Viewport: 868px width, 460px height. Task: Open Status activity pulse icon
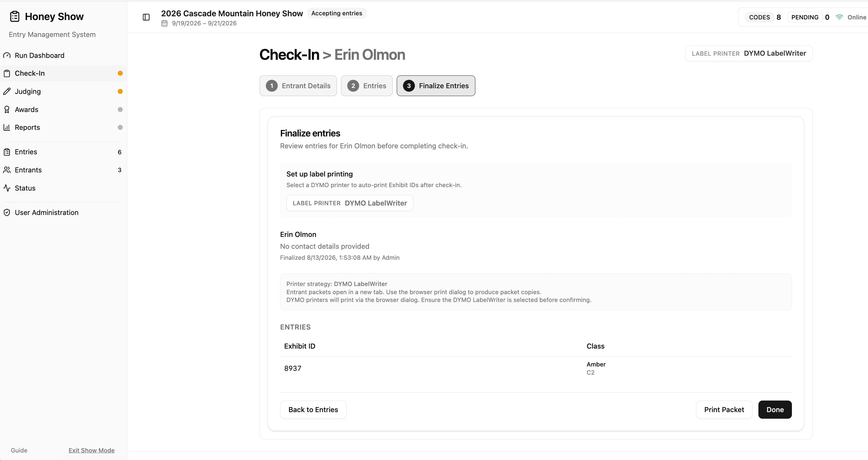point(7,188)
